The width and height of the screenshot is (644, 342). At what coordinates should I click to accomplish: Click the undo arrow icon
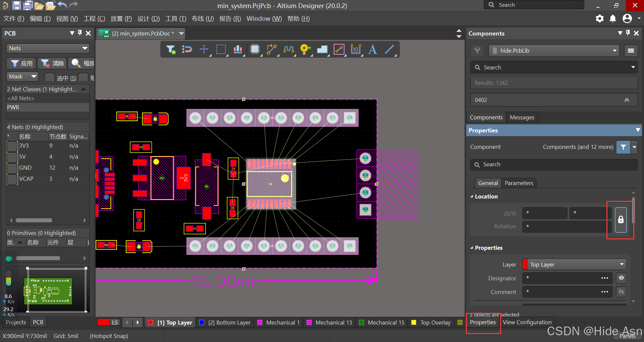point(62,5)
